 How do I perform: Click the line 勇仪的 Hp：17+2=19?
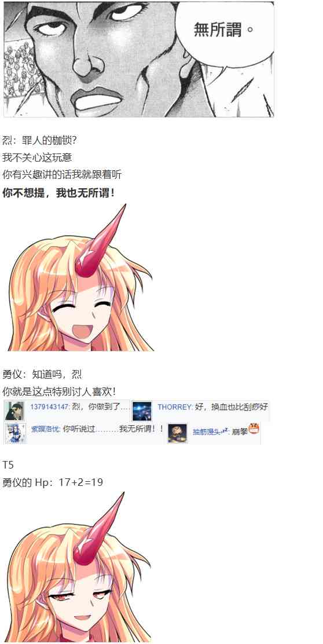pyautogui.click(x=53, y=482)
